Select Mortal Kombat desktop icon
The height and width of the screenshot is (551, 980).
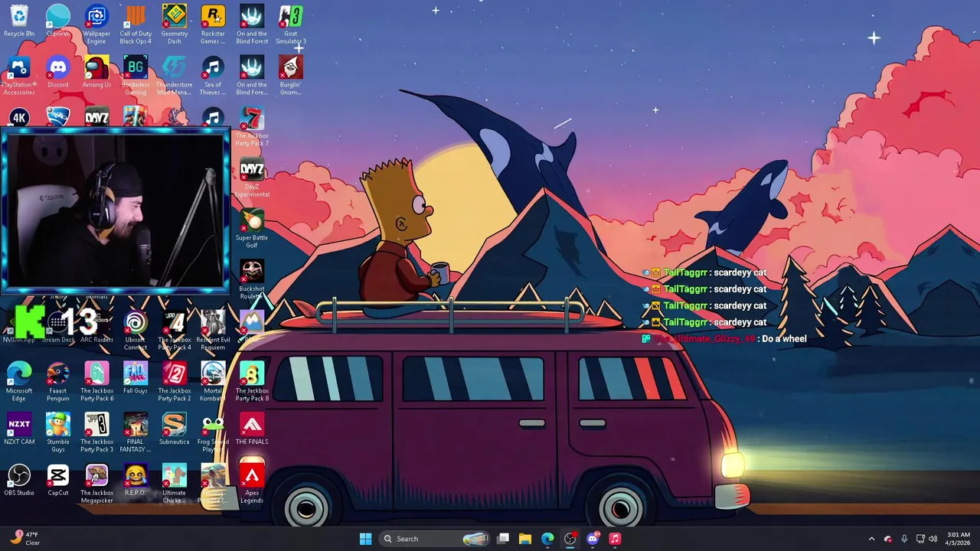point(213,382)
